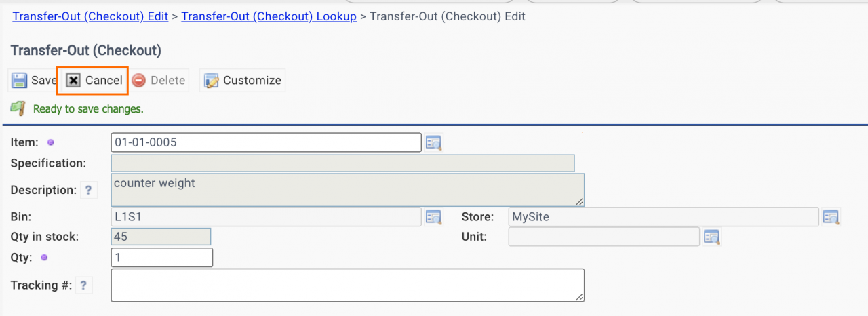Screen dimensions: 868x316
Task: Open Transfer-Out (Checkout) Lookup breadcrumb link
Action: pyautogui.click(x=269, y=16)
